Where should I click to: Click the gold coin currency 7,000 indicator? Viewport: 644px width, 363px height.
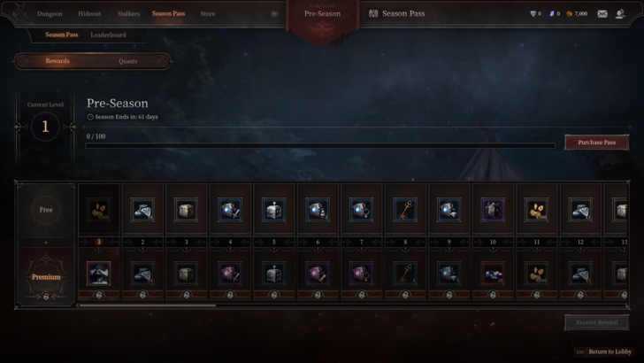pos(577,13)
